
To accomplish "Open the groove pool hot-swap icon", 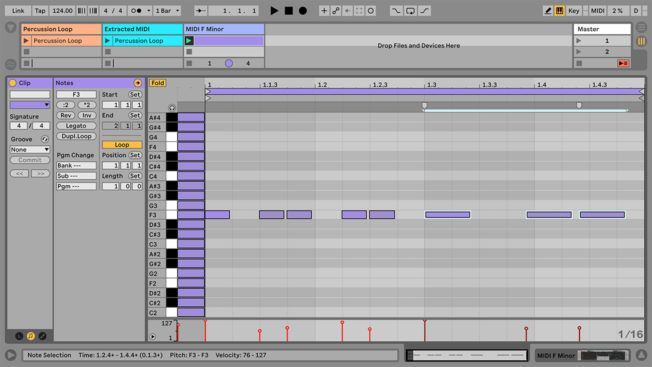I will [x=44, y=139].
